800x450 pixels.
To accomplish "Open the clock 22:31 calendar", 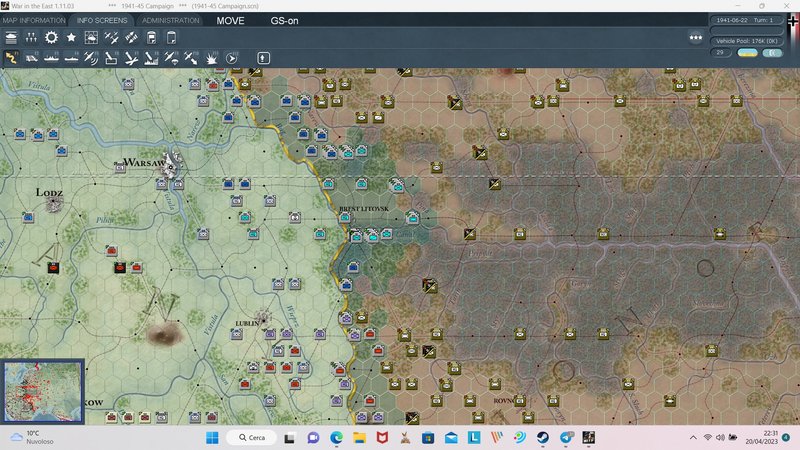I will tap(764, 438).
